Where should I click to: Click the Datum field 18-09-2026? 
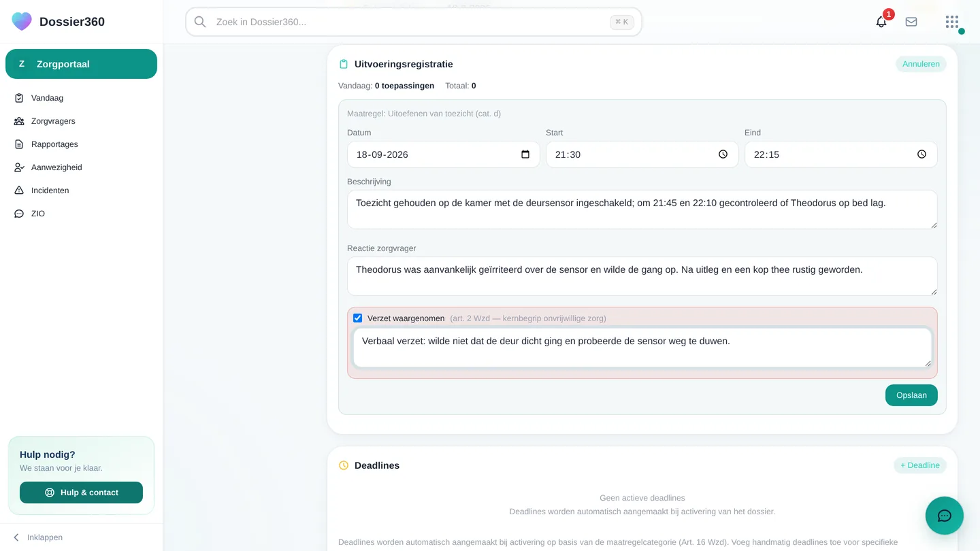pyautogui.click(x=443, y=154)
